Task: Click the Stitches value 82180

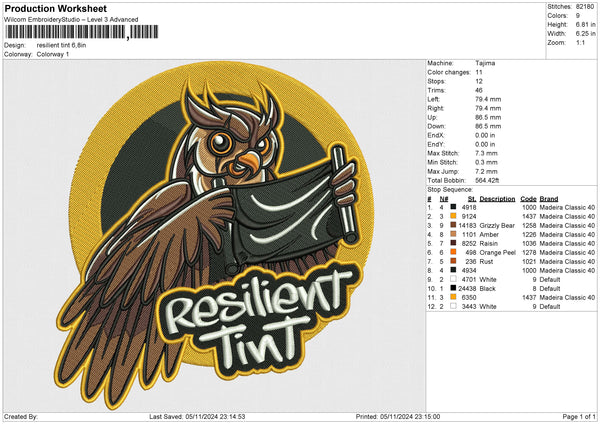Action: (585, 7)
